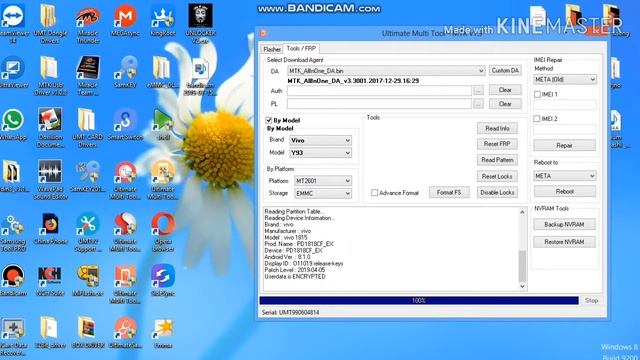Open the Model dropdown showing Y93
This screenshot has height=360, width=640.
pyautogui.click(x=320, y=153)
